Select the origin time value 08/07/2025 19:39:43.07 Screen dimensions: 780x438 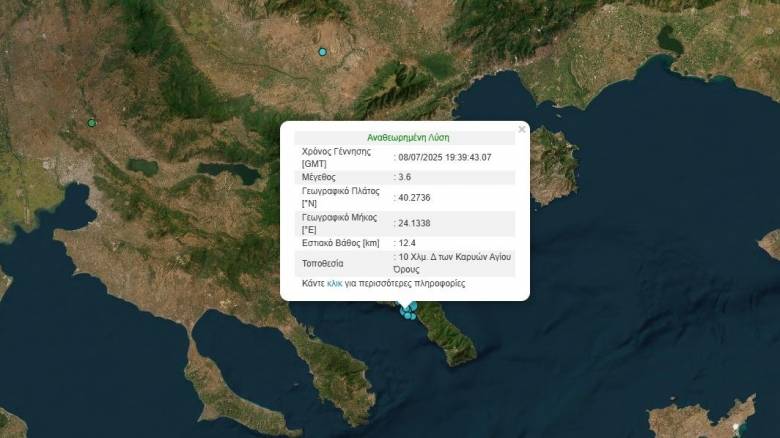pos(445,157)
